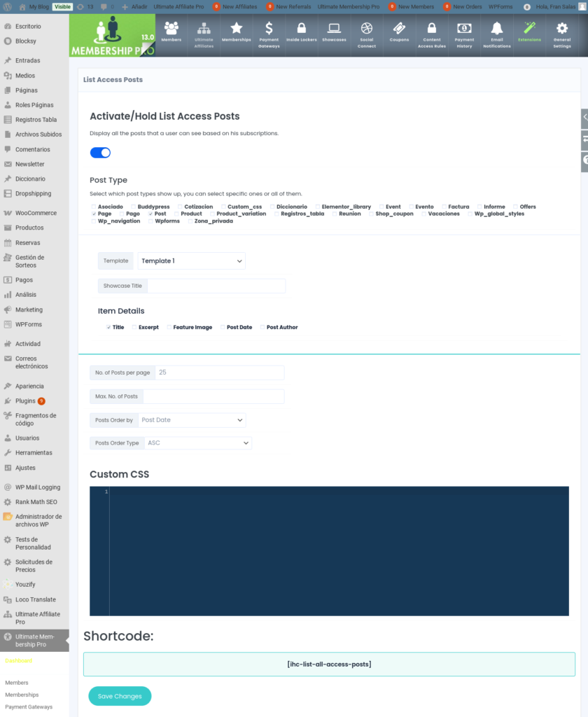Open Inside Lockers padlock icon
This screenshot has height=717, width=588.
pos(301,28)
